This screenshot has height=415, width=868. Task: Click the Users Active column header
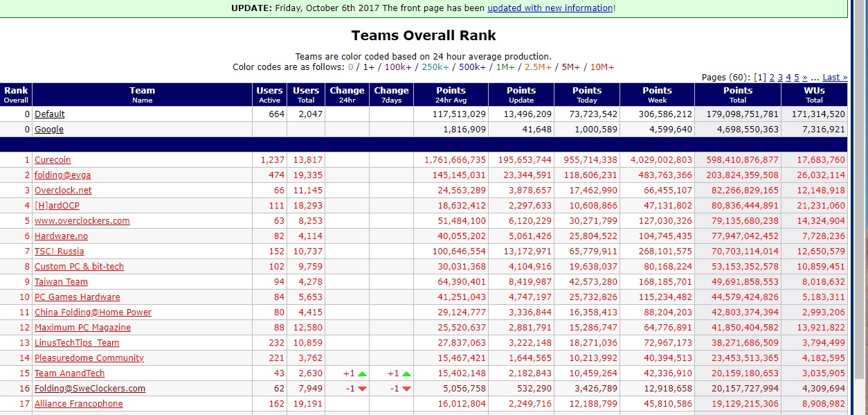pos(270,95)
